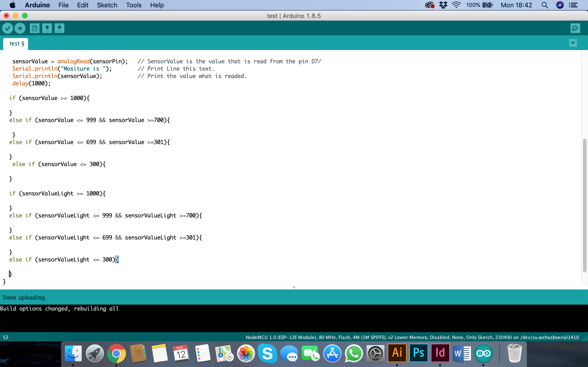Open Spotlight search in menu bar
The image size is (588, 367).
(x=545, y=5)
